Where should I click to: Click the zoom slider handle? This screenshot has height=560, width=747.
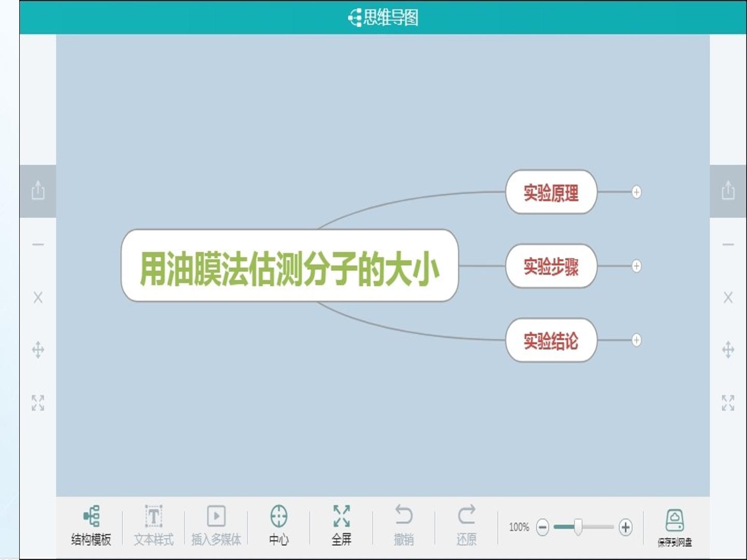[578, 527]
